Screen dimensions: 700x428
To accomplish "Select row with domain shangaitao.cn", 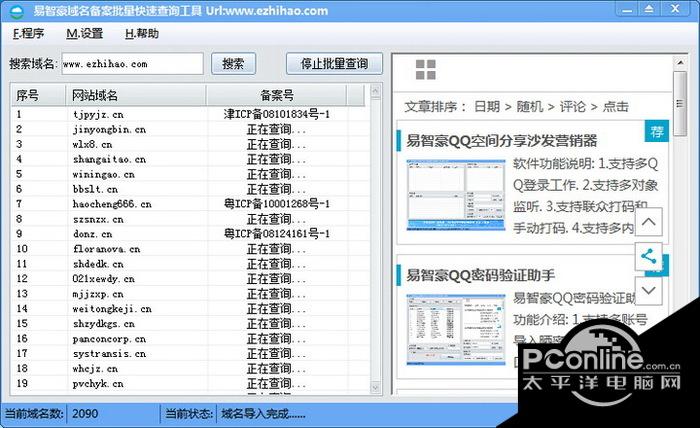I will pyautogui.click(x=190, y=159).
